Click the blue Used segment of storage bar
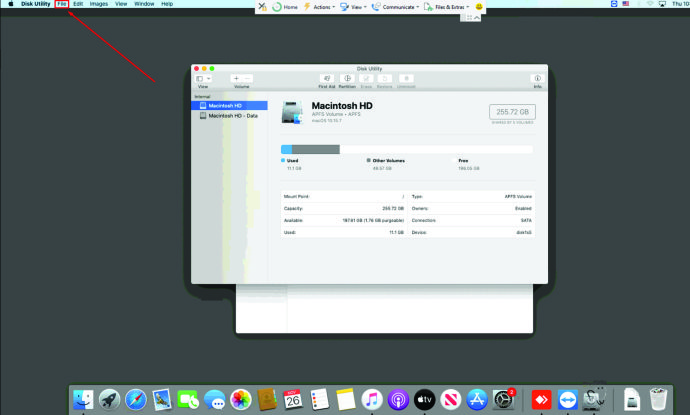The image size is (690, 415). [286, 150]
